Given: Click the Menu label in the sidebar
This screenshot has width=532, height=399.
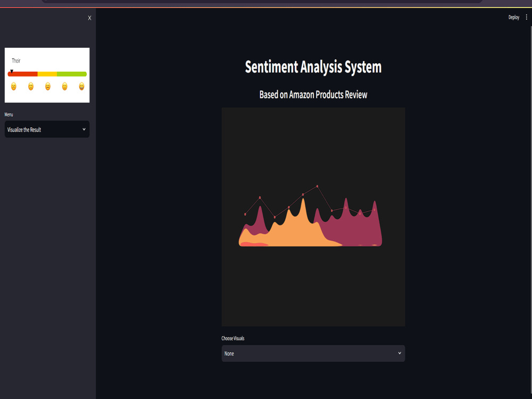Looking at the screenshot, I should tap(9, 115).
